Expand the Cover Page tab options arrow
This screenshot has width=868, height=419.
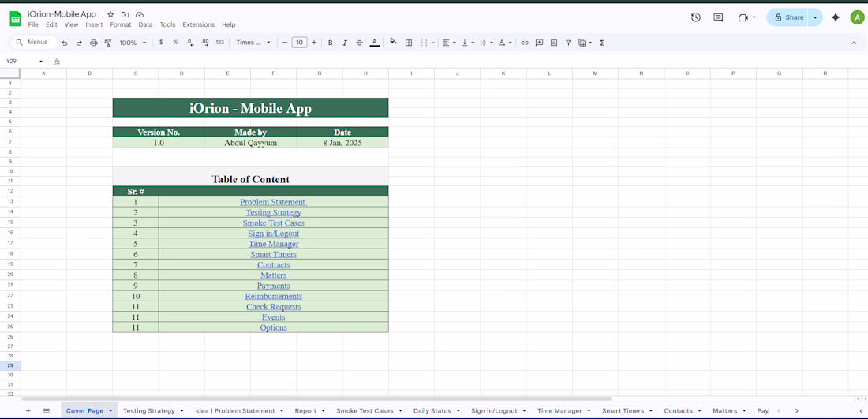point(110,411)
